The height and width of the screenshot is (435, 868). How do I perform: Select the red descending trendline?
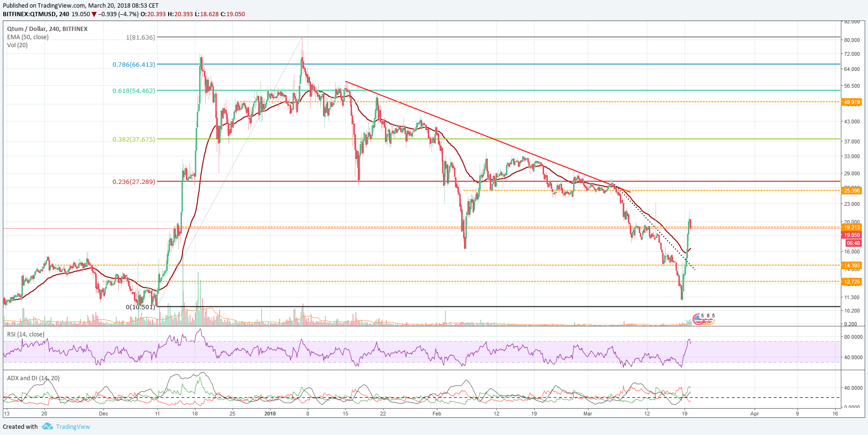click(488, 137)
